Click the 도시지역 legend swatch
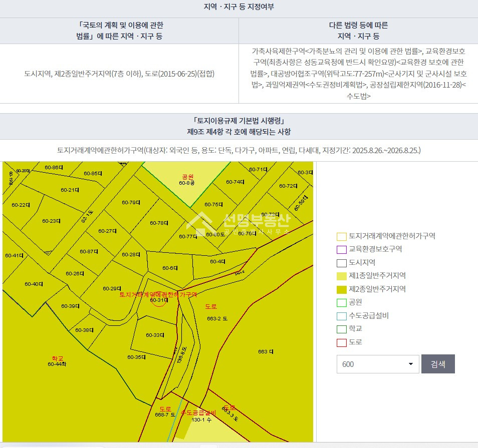Image resolution: width=478 pixels, height=448 pixels. point(341,263)
